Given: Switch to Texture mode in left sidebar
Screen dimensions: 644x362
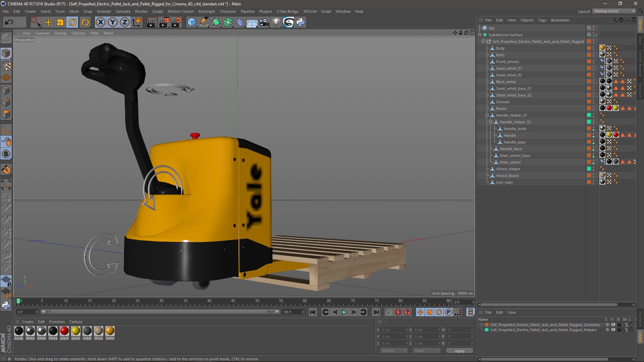Looking at the screenshot, I should pyautogui.click(x=6, y=66).
